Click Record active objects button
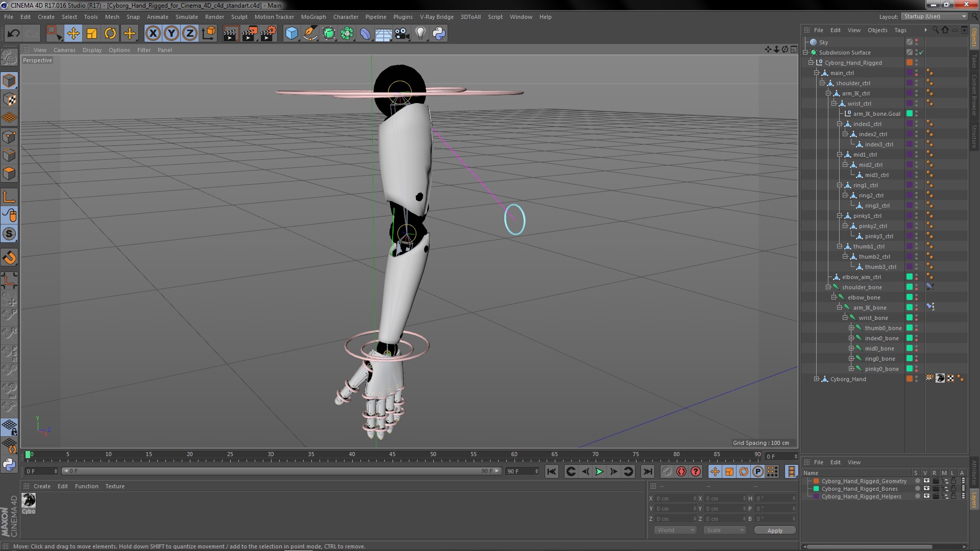The height and width of the screenshot is (551, 980). (x=667, y=472)
